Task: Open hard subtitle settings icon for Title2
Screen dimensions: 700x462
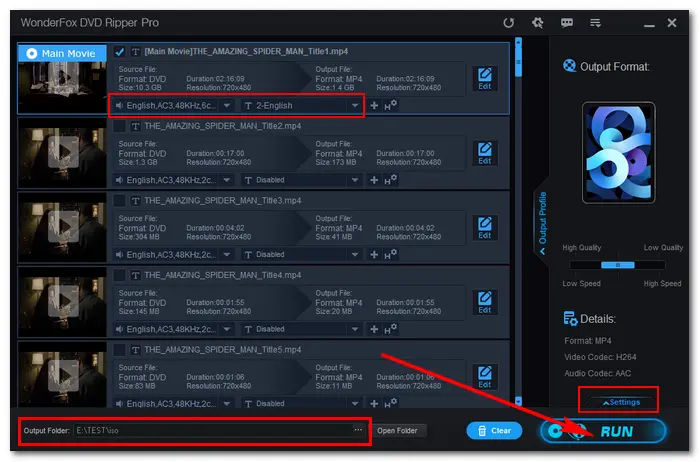Action: (x=391, y=180)
